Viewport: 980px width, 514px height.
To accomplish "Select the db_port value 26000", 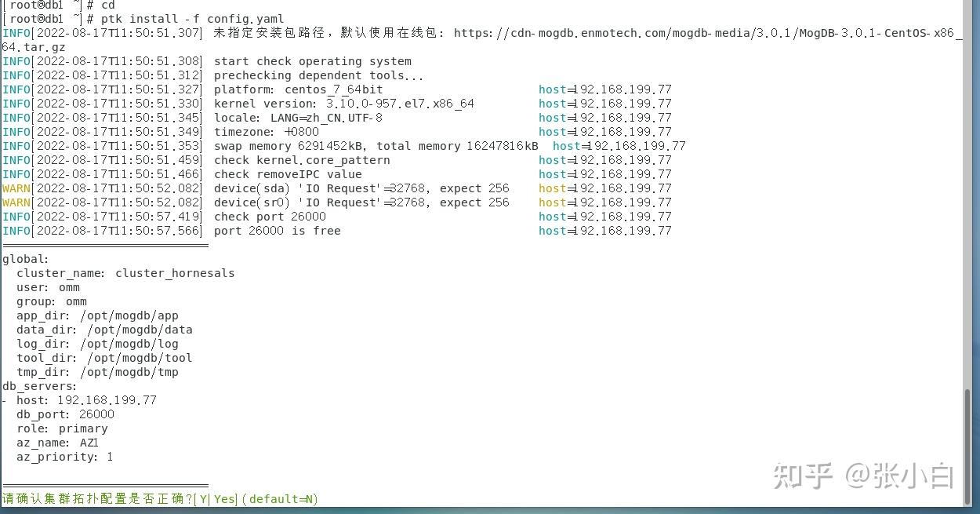I will point(91,414).
